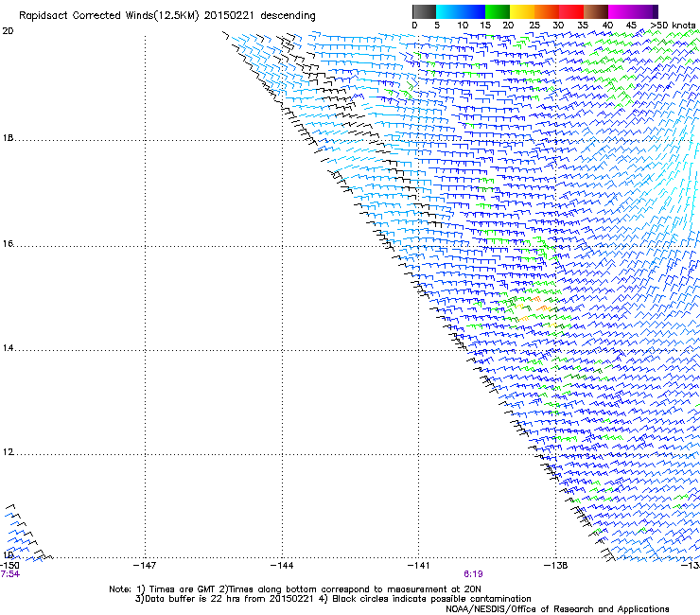Click the 'NOAA/NESDIS/Office of Research and Applications' credit

[x=557, y=609]
